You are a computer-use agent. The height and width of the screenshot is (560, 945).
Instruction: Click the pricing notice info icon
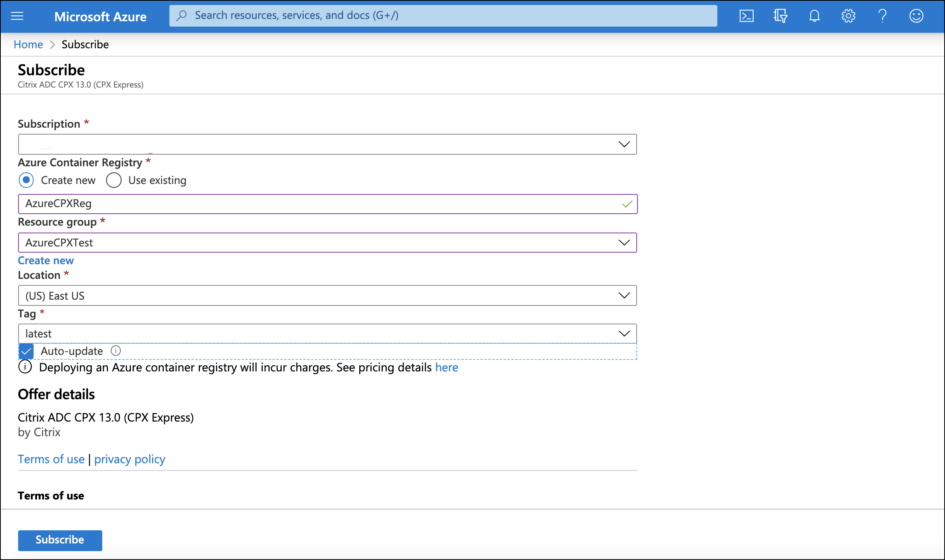coord(25,367)
